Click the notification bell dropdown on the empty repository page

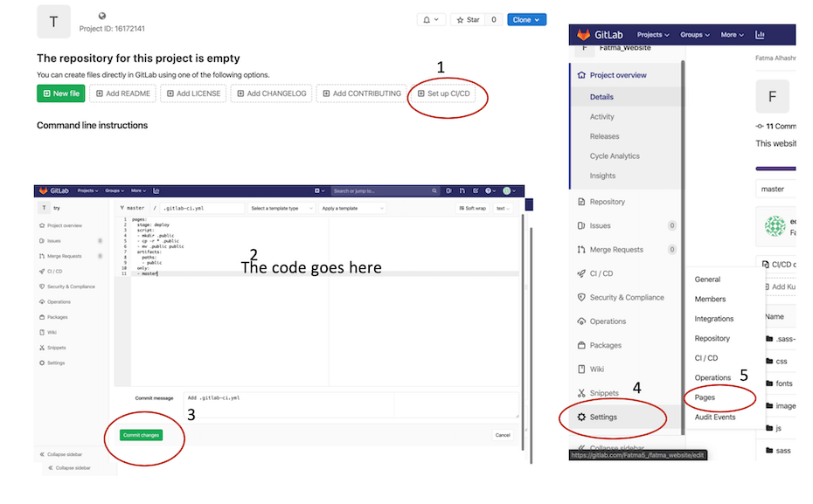coord(431,20)
